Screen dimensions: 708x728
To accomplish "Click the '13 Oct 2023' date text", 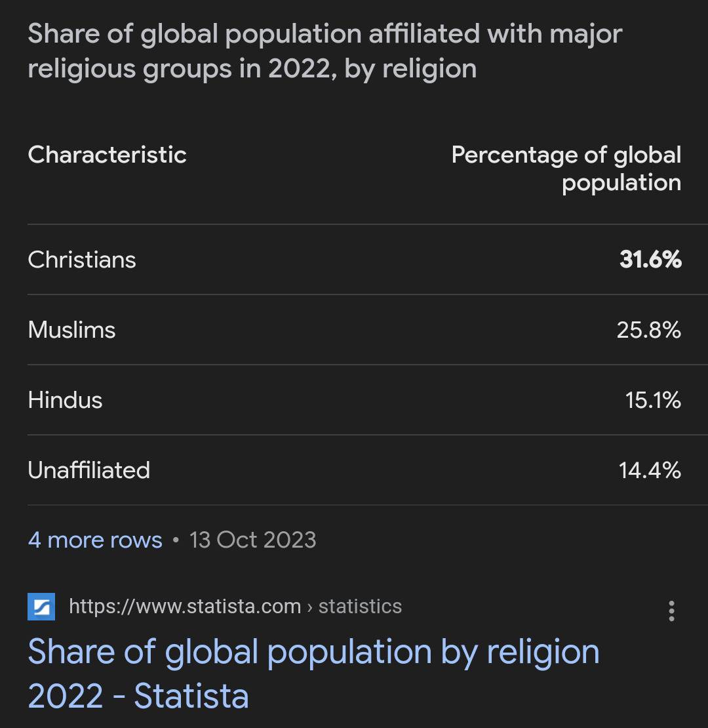I will 252,540.
